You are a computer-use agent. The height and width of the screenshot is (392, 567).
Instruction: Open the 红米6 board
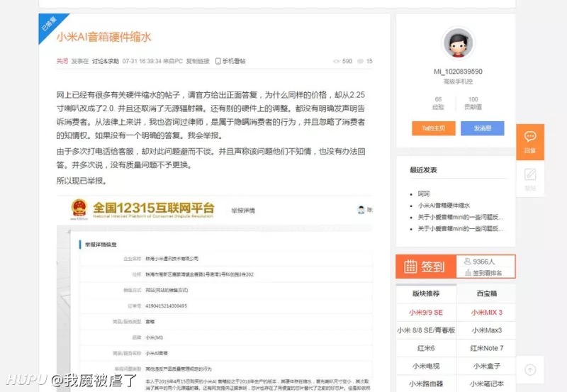click(426, 348)
